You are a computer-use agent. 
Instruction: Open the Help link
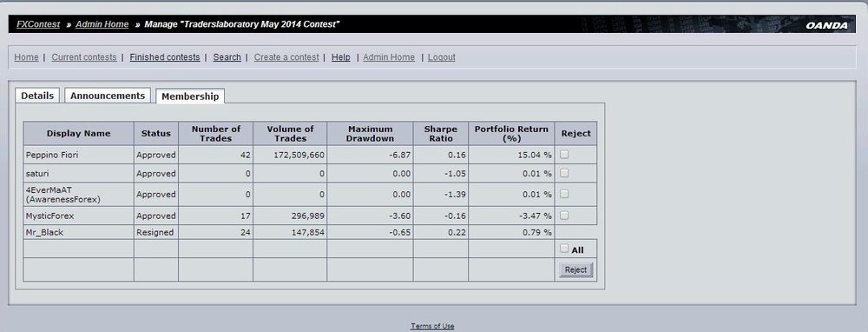(341, 57)
